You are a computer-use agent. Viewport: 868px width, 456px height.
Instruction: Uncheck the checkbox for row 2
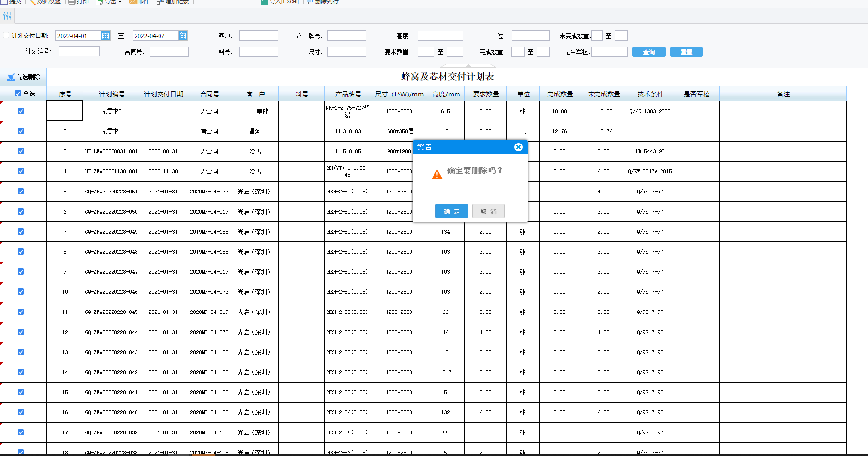[21, 131]
